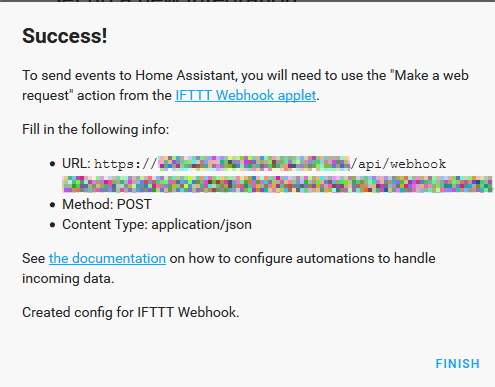Click the URL: label
This screenshot has width=495, height=387.
tap(76, 164)
